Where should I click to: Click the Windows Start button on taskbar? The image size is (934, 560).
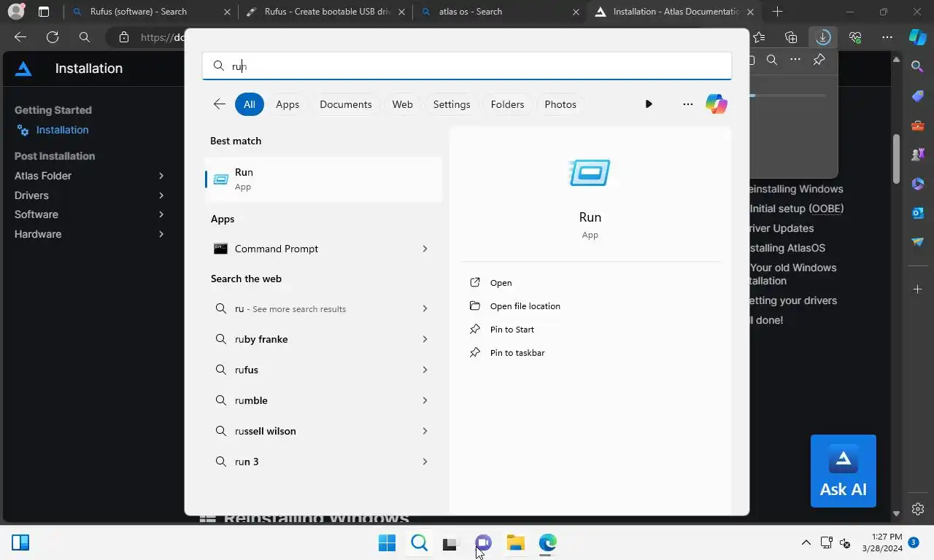coord(387,542)
